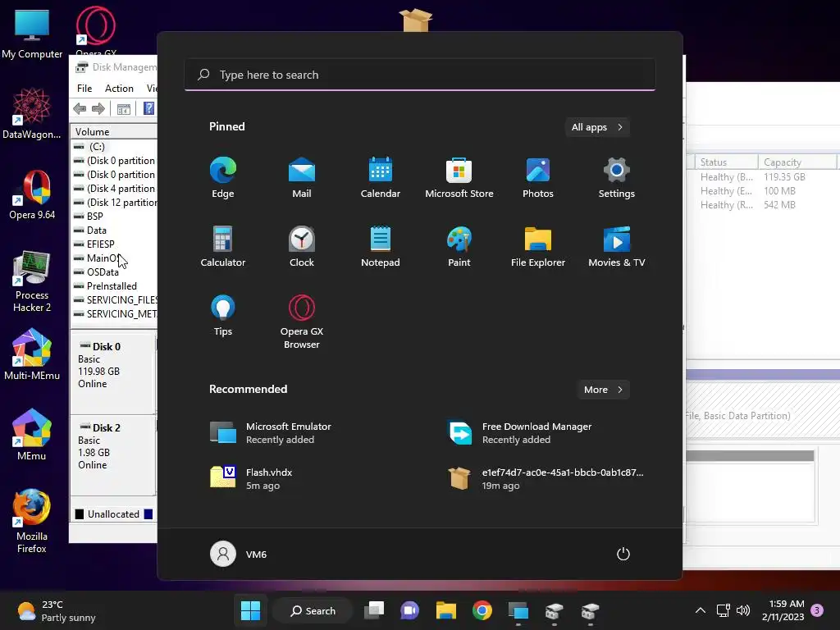Image resolution: width=840 pixels, height=630 pixels.
Task: Open the Calculator app
Action: click(223, 246)
